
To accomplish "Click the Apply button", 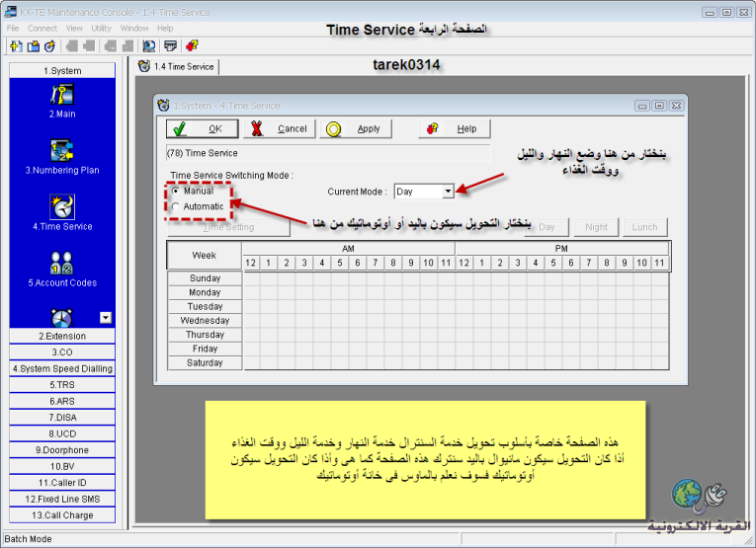I will tap(356, 128).
